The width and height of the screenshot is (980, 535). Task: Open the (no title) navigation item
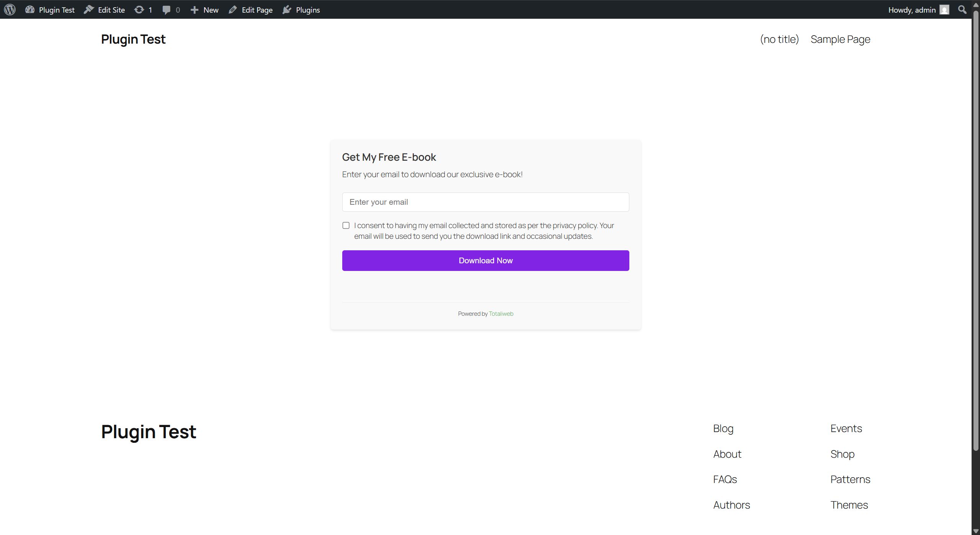[x=779, y=39]
